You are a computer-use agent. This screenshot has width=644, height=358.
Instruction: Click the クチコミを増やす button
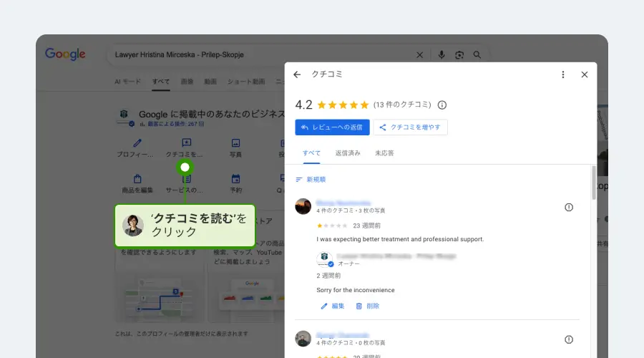coord(411,127)
